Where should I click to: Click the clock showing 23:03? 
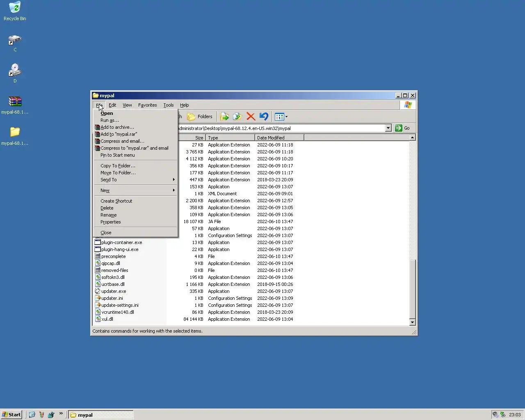click(515, 415)
